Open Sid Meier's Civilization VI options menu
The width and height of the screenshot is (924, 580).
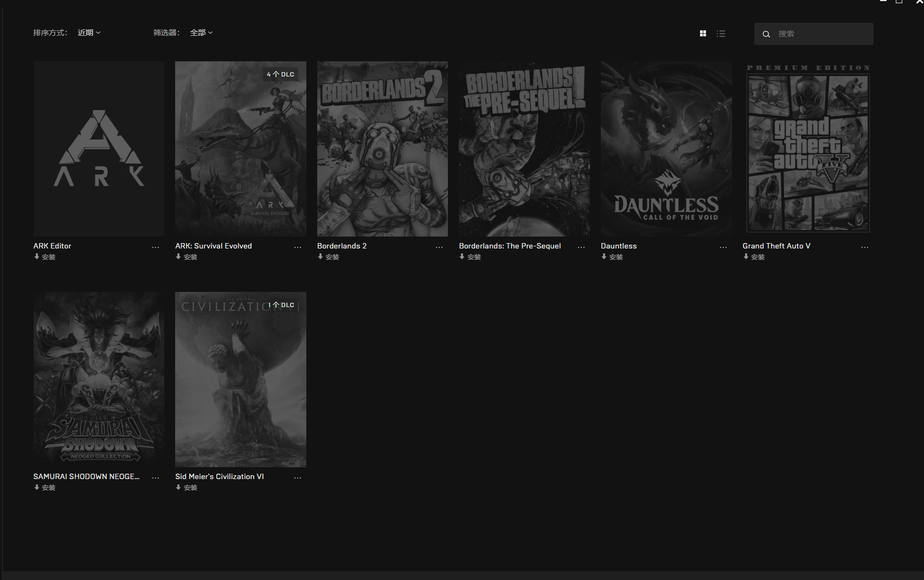(x=298, y=477)
